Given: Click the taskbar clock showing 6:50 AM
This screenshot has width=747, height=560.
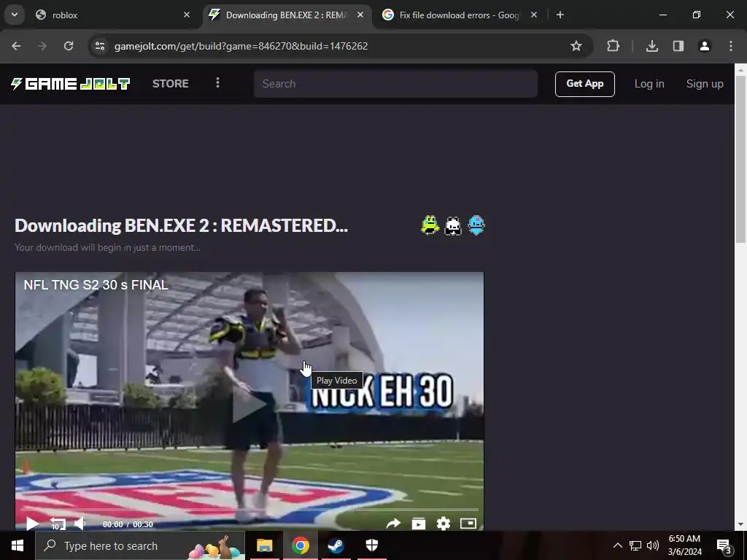Looking at the screenshot, I should (684, 545).
